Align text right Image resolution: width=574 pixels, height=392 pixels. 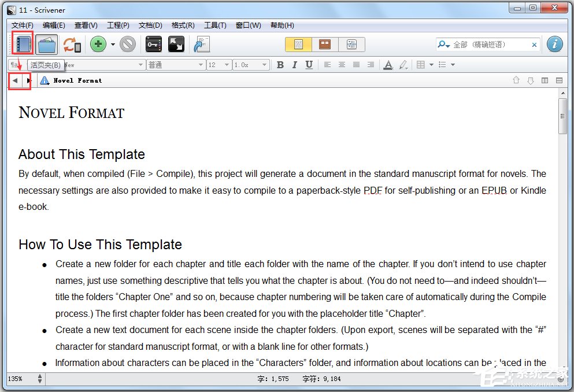[x=371, y=65]
